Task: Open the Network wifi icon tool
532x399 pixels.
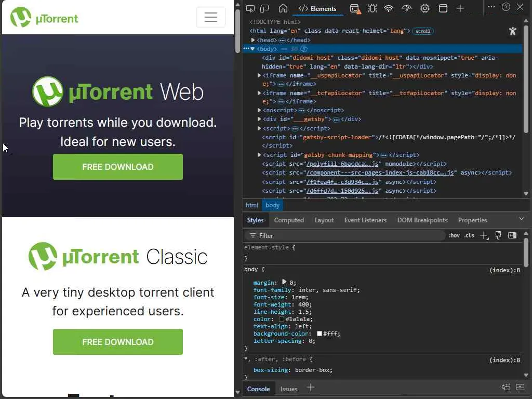Action: 389,8
